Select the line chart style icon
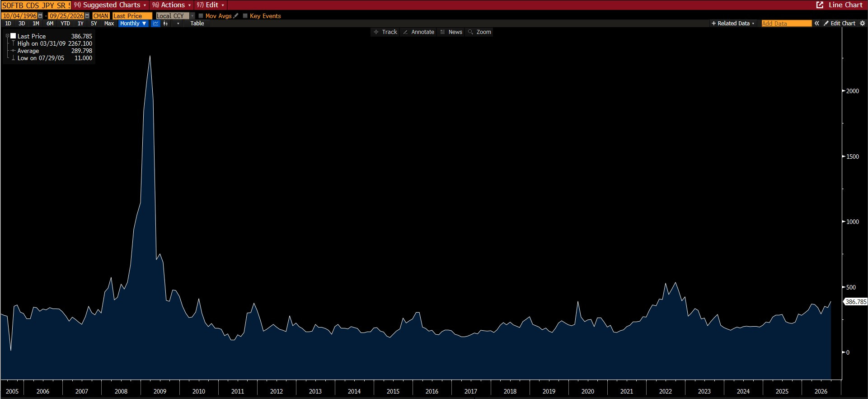The width and height of the screenshot is (868, 399). pos(155,24)
